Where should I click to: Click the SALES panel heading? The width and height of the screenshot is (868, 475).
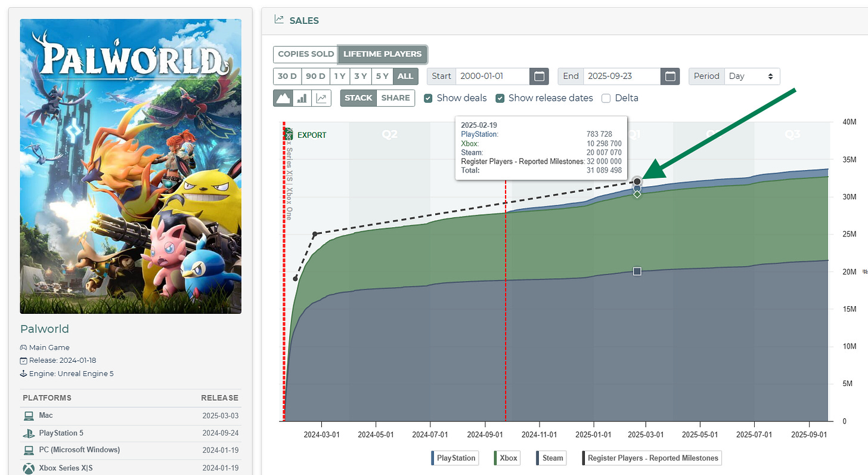click(304, 20)
